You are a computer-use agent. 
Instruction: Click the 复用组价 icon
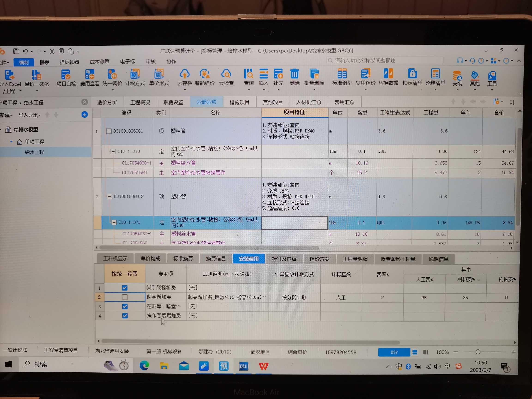[x=365, y=73]
